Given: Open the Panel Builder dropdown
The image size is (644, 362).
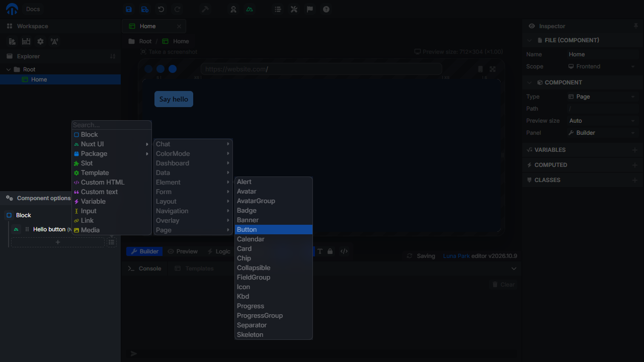Looking at the screenshot, I should [x=602, y=133].
